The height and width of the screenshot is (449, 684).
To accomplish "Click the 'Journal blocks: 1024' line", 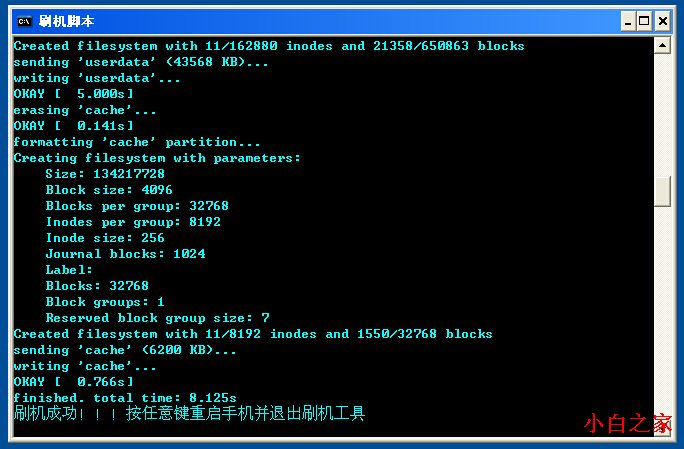I will pyautogui.click(x=125, y=254).
